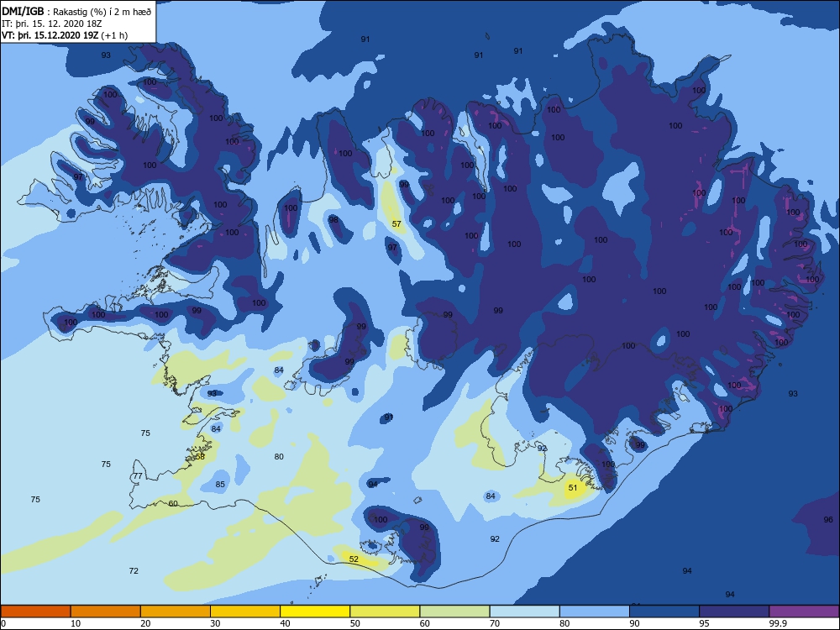Click the legend tick label '95'
The image size is (840, 630).
pos(704,623)
